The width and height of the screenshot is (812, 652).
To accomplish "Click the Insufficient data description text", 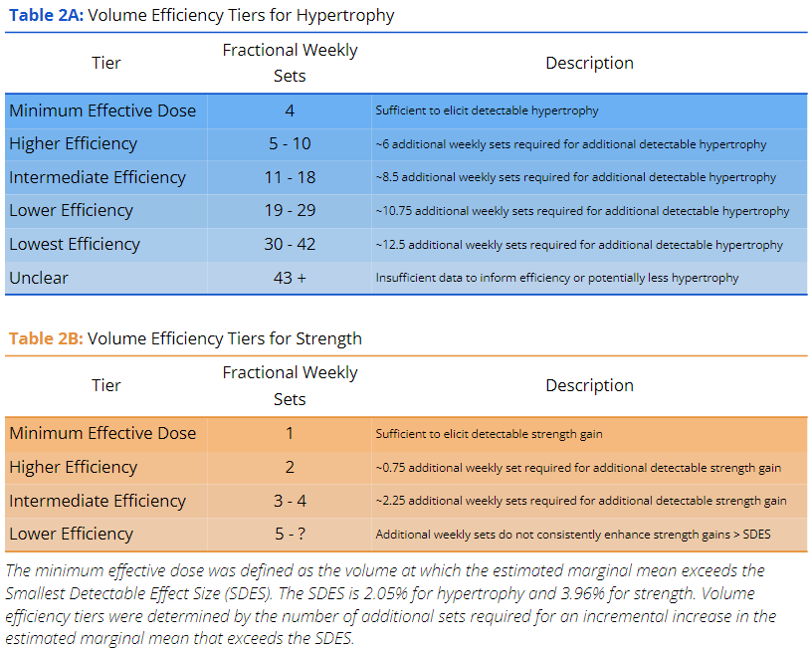I will [557, 279].
